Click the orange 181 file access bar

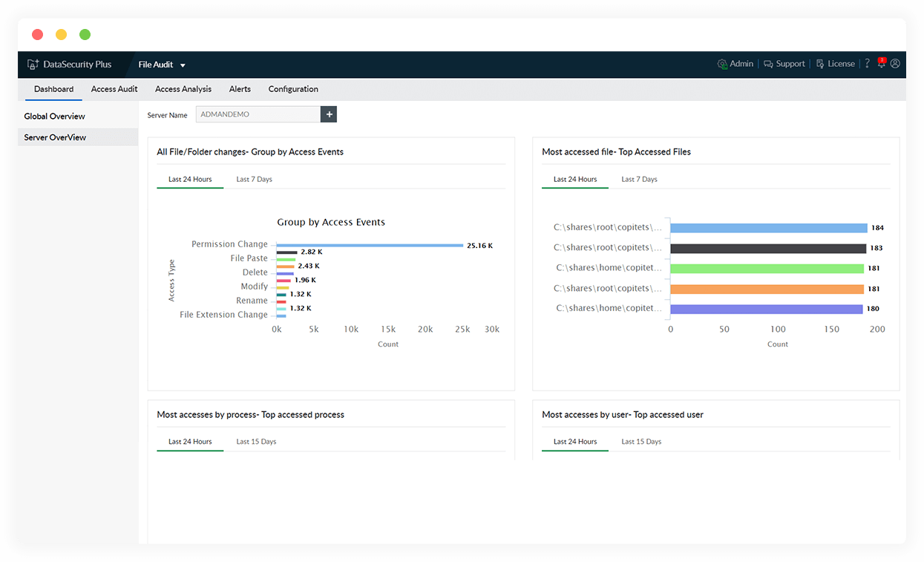tap(767, 288)
